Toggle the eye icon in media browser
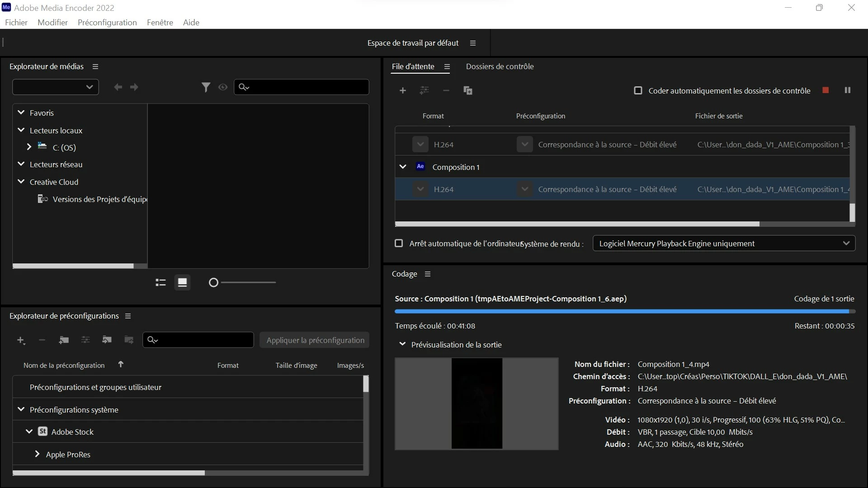The width and height of the screenshot is (868, 488). [x=223, y=87]
